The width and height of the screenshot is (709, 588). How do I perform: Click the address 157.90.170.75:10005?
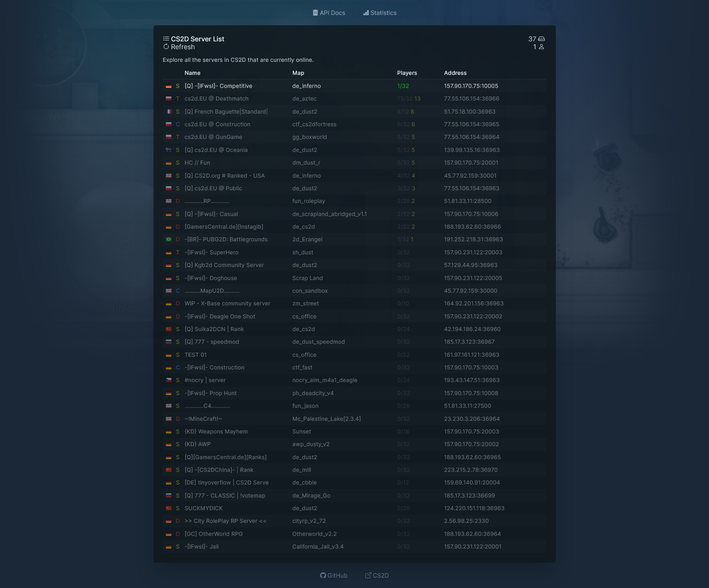(x=471, y=86)
